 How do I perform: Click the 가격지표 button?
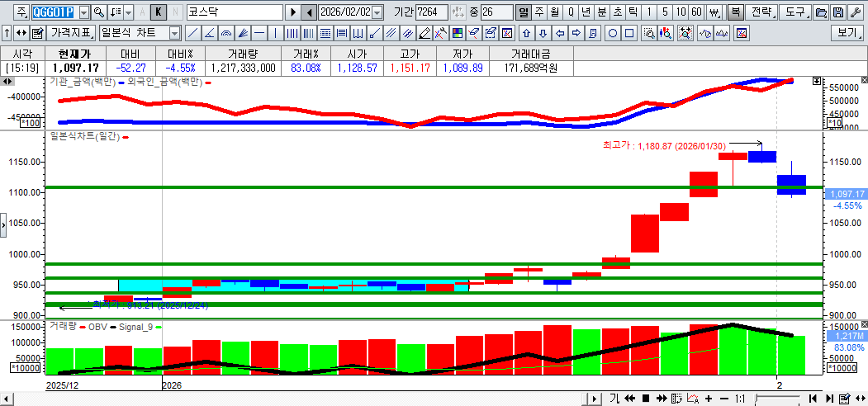(x=71, y=33)
